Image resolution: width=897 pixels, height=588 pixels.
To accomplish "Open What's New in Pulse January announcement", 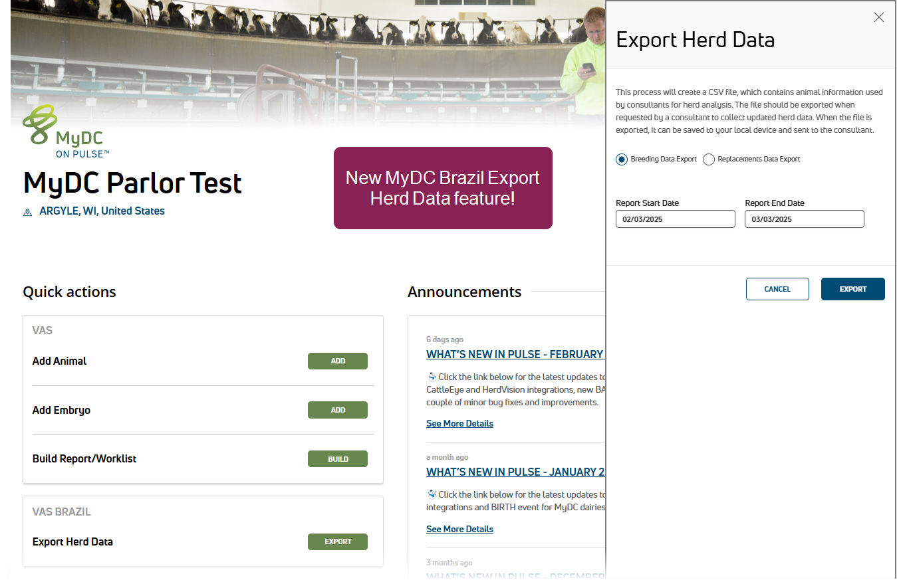I will click(x=515, y=472).
